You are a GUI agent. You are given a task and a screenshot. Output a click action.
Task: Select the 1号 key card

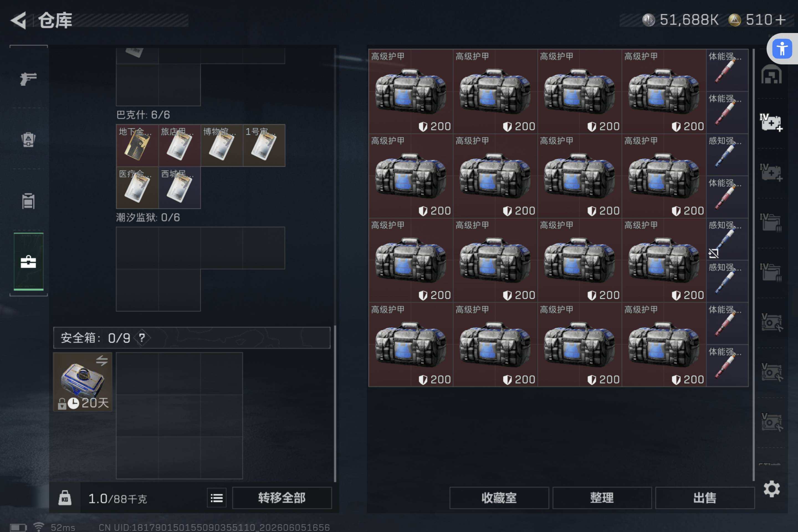click(264, 145)
